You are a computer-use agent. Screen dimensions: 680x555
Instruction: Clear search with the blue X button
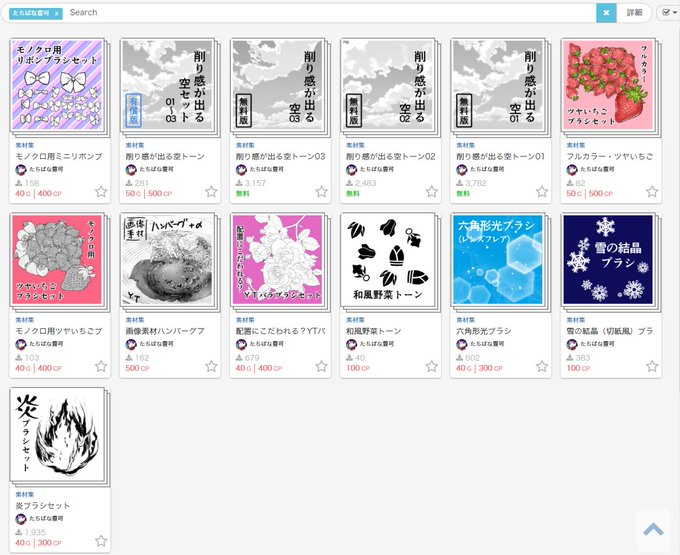[606, 13]
